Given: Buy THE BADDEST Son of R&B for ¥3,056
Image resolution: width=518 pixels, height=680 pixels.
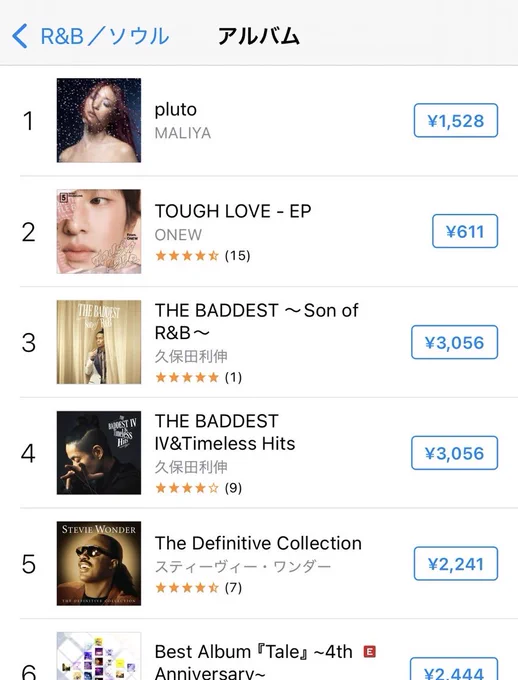Looking at the screenshot, I should (x=454, y=342).
